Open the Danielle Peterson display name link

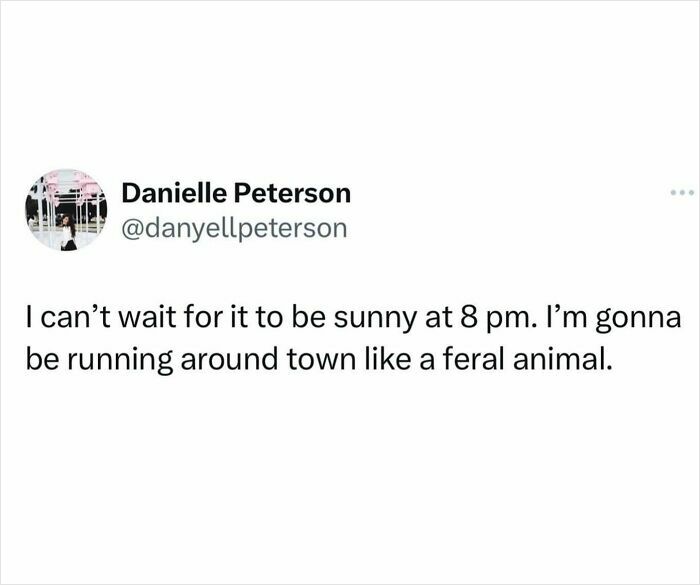(235, 192)
